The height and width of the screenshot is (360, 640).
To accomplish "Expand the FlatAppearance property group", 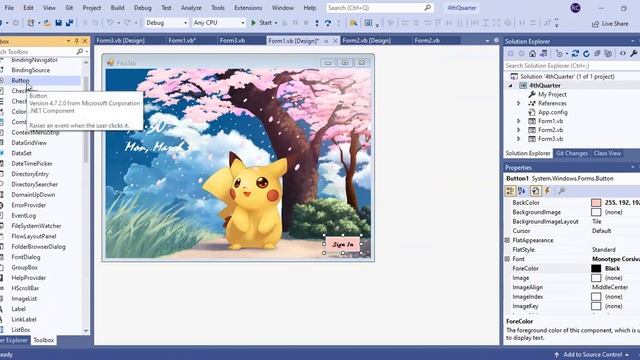I will [x=507, y=240].
